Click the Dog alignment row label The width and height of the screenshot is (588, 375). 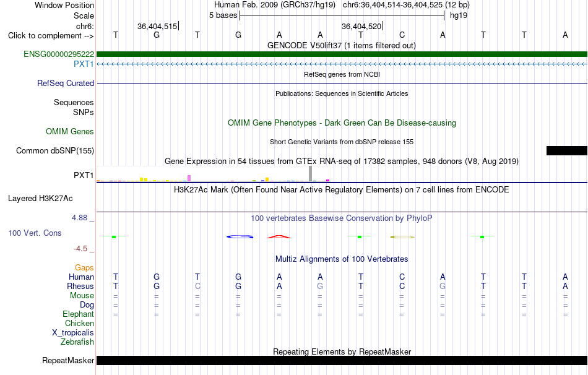coord(87,305)
